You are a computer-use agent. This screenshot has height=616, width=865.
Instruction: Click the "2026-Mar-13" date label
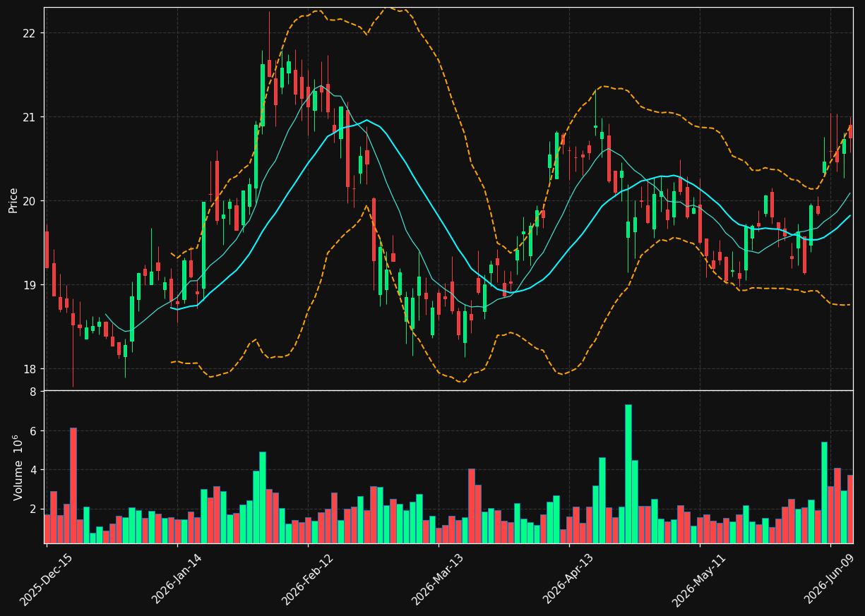pyautogui.click(x=439, y=579)
